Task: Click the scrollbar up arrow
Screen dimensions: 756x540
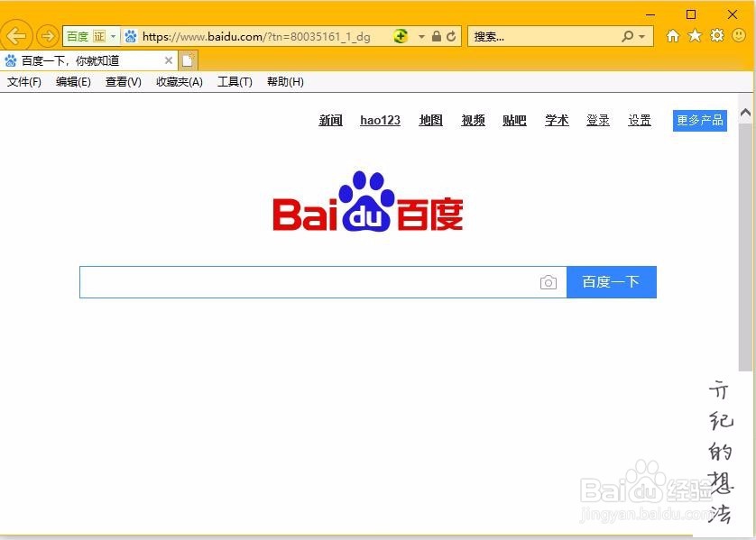Action: tap(745, 113)
